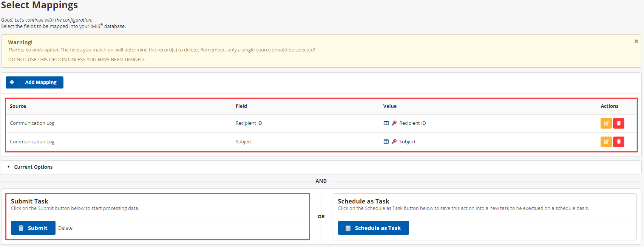Expand the Current Options section
The width and height of the screenshot is (644, 247).
[x=33, y=167]
